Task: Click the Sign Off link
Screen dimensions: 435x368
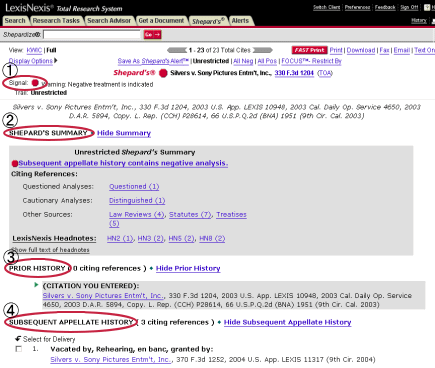Action: (x=409, y=7)
